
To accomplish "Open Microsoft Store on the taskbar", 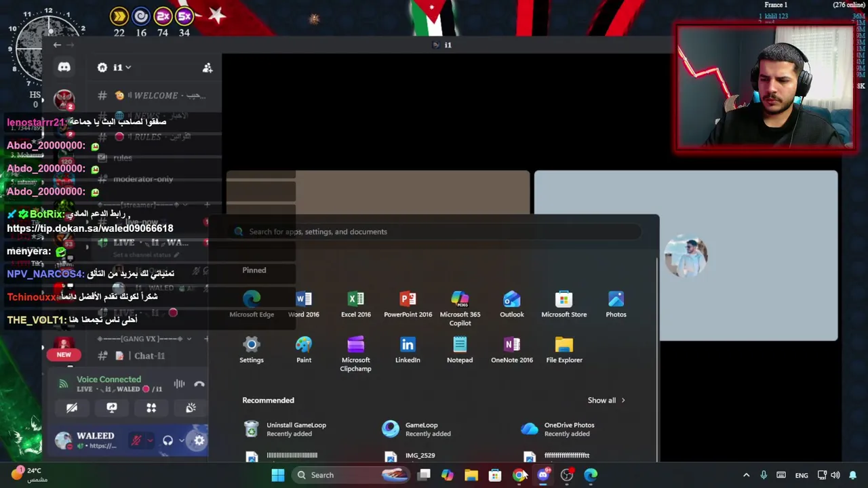I will [x=495, y=475].
